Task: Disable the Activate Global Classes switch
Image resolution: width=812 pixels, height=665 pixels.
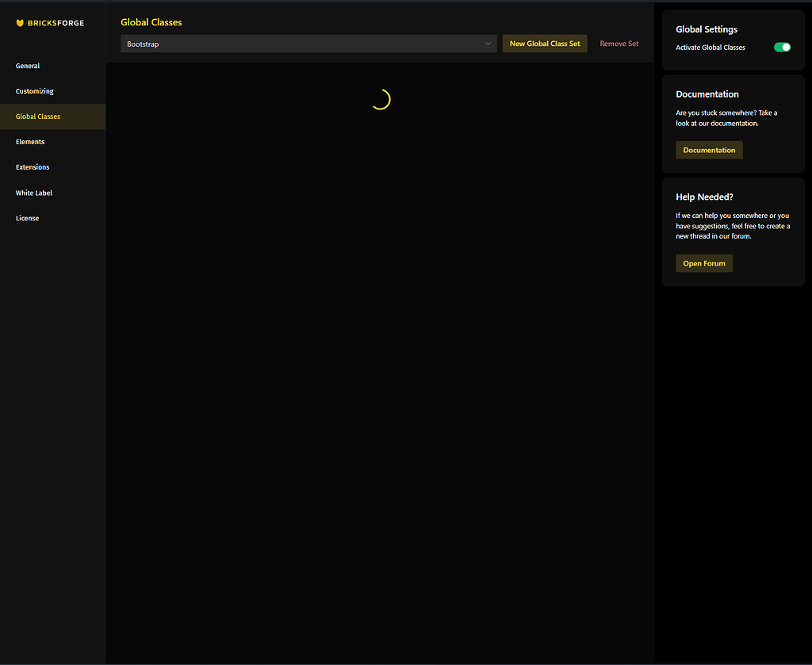Action: [783, 47]
